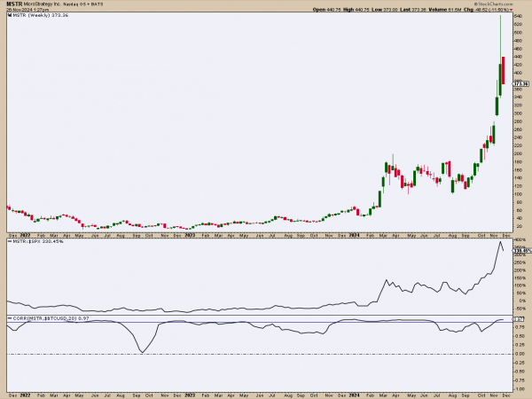532x399 pixels.
Task: Click the -1.00 label on the correlation axis
Action: coord(520,389)
